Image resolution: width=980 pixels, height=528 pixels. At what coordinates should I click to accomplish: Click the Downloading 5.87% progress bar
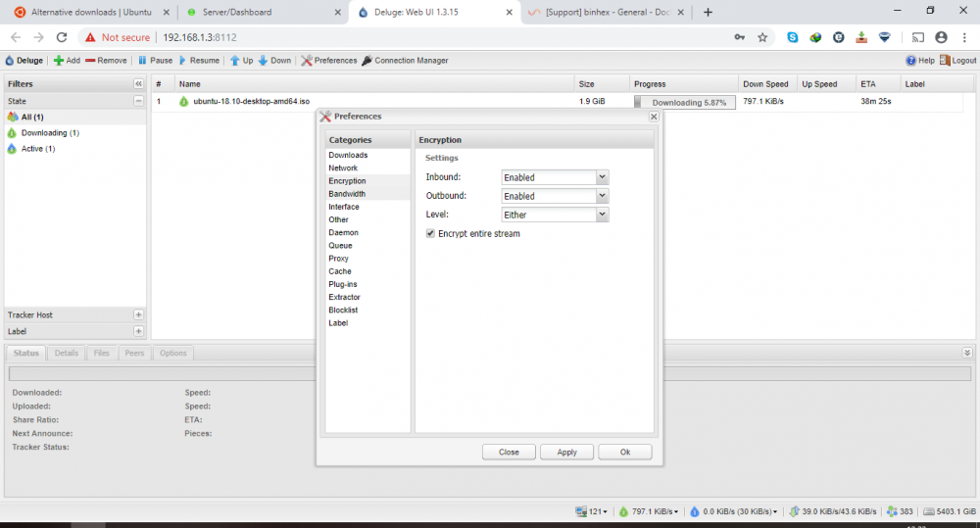point(685,103)
